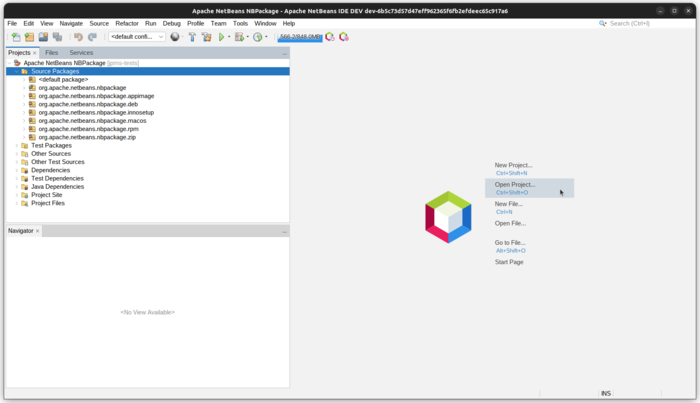Screen dimensions: 700x403
Task: Open the Refactor menu
Action: (127, 23)
